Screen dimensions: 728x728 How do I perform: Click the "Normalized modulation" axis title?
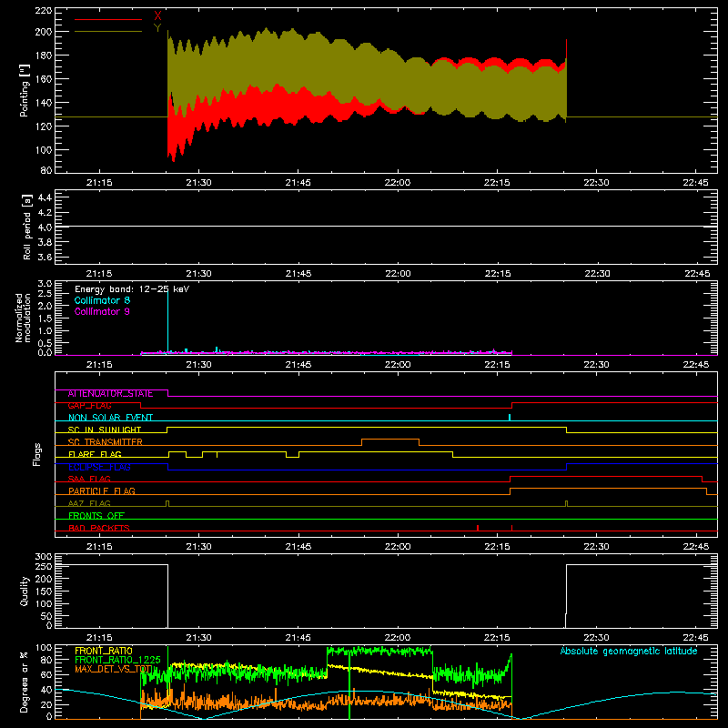tap(23, 318)
